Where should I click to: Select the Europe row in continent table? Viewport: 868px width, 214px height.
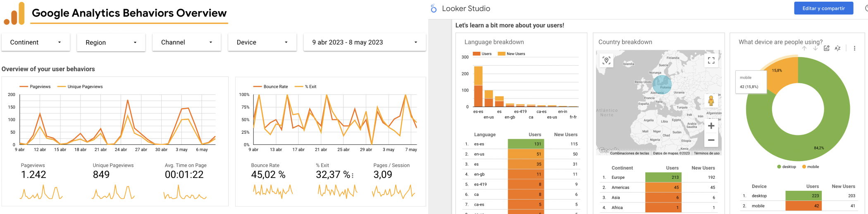click(x=658, y=177)
